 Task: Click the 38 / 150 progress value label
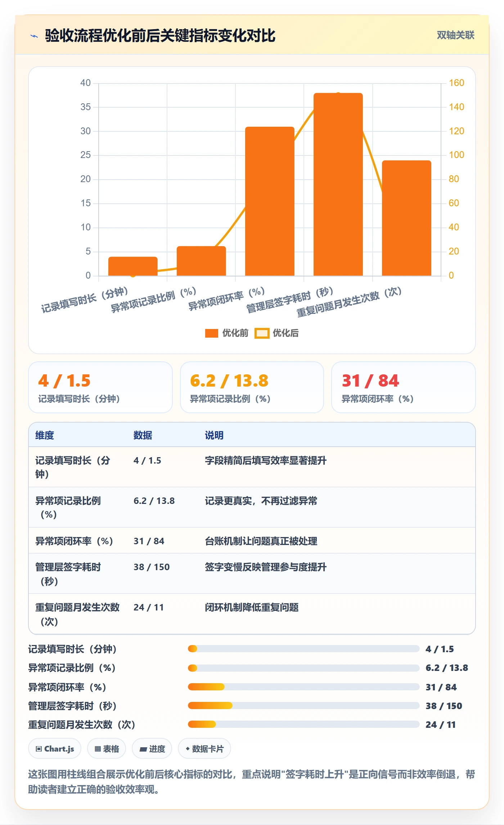(444, 706)
